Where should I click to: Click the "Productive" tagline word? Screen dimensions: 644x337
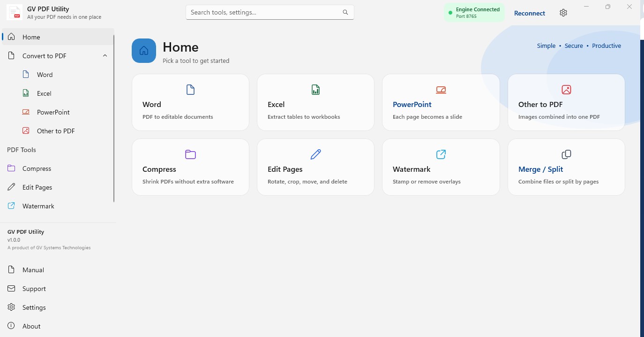point(607,46)
